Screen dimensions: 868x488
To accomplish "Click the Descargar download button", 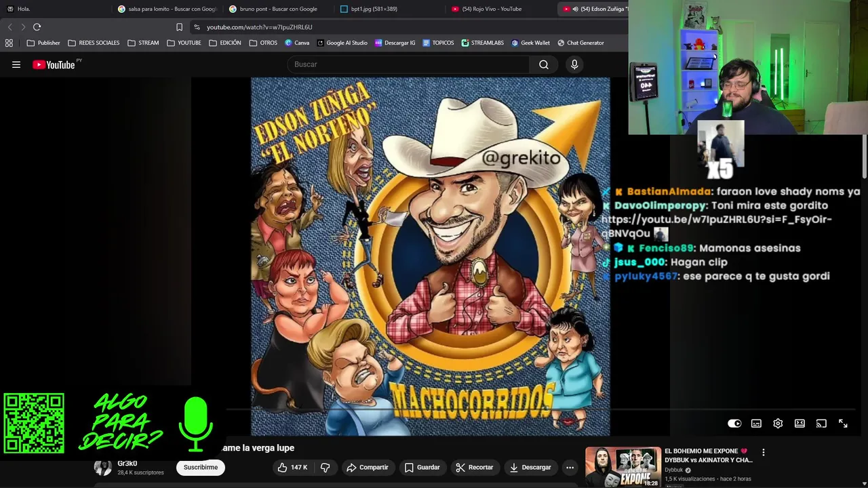I will tap(530, 468).
